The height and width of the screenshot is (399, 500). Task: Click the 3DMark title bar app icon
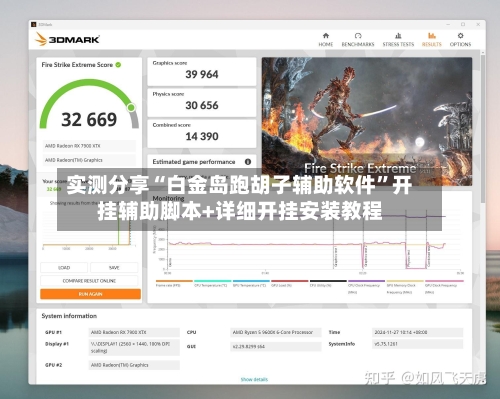click(33, 24)
